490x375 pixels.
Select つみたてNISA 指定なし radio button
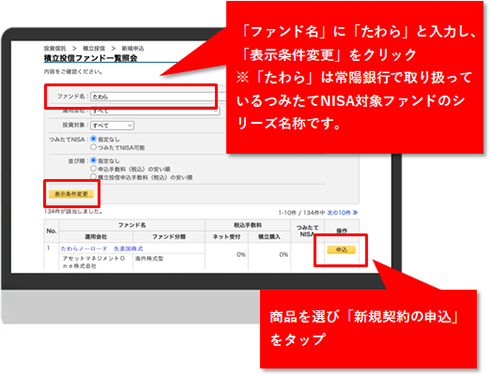tap(94, 139)
